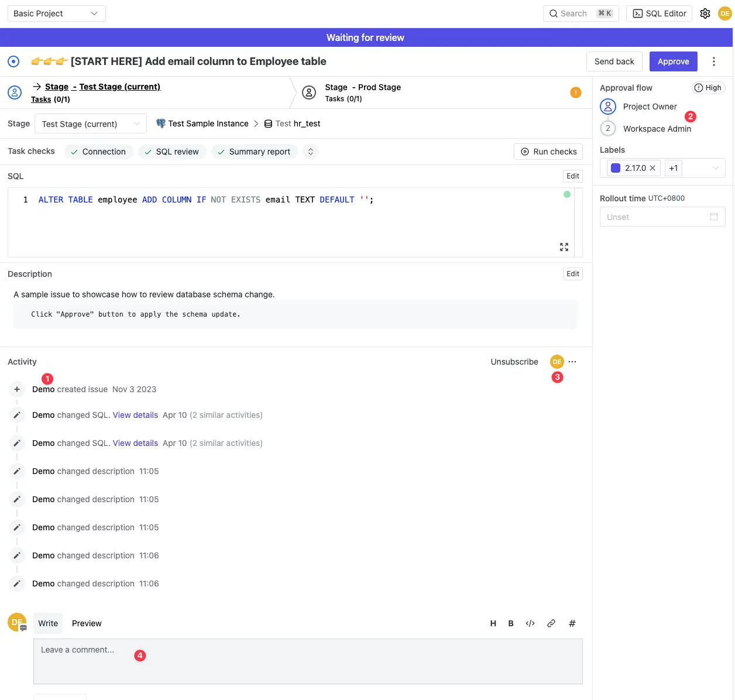
Task: Click the Leave a comment text area
Action: 308,661
